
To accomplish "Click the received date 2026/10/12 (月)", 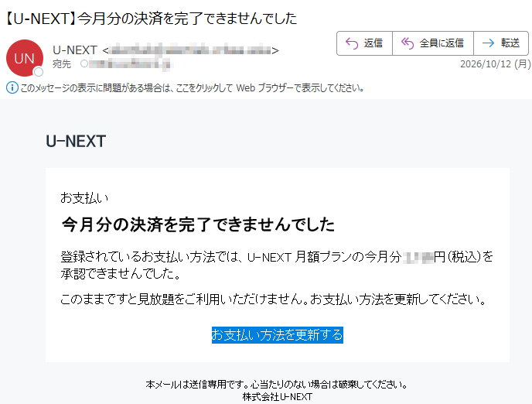I will [x=496, y=63].
